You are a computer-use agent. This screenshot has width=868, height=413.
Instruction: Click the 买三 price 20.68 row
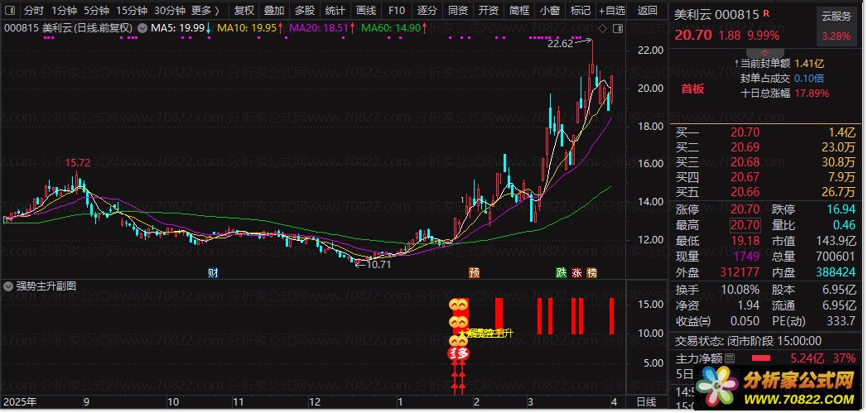(765, 162)
